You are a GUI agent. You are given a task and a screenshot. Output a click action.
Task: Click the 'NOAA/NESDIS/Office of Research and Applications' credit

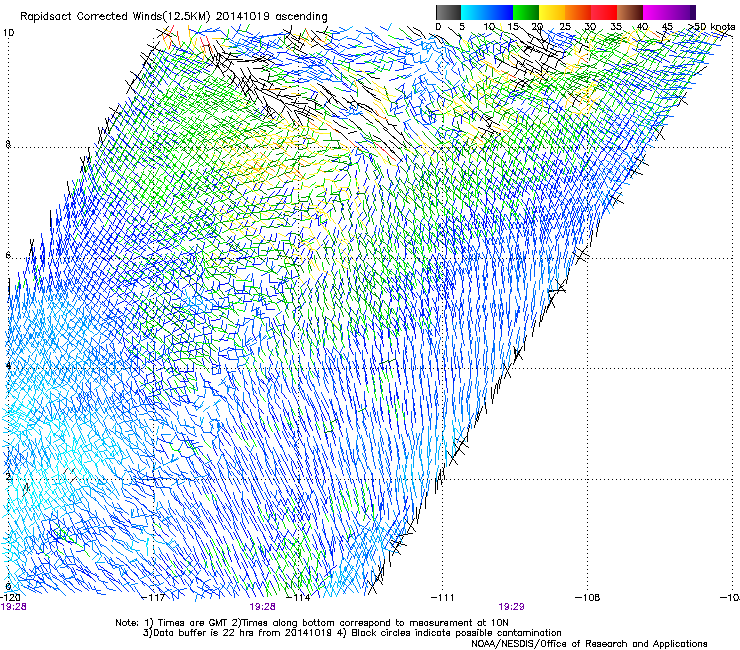589,644
